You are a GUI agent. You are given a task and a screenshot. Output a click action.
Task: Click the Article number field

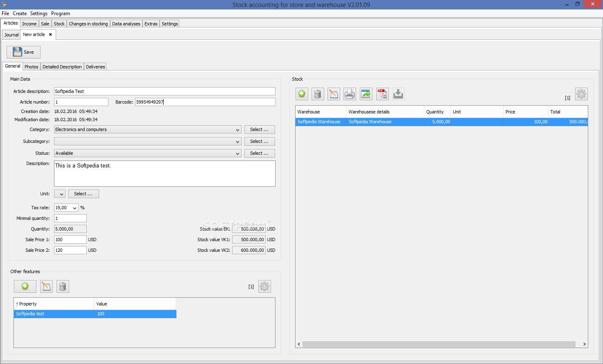click(x=81, y=102)
